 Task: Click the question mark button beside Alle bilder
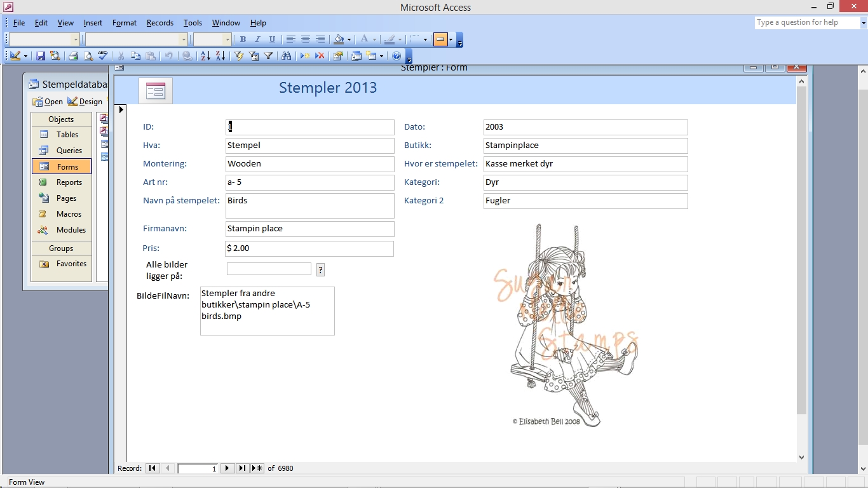tap(320, 270)
